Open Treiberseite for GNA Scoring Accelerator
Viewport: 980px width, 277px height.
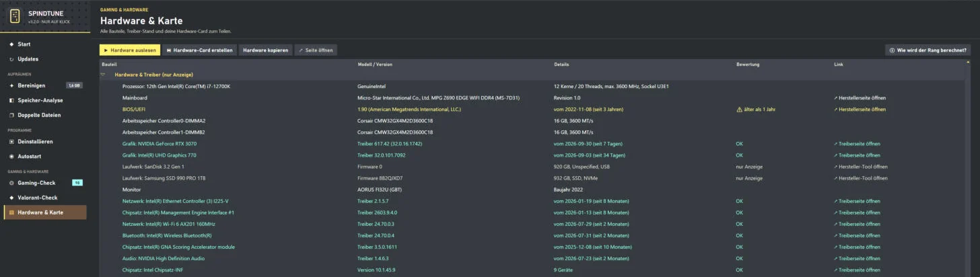857,247
